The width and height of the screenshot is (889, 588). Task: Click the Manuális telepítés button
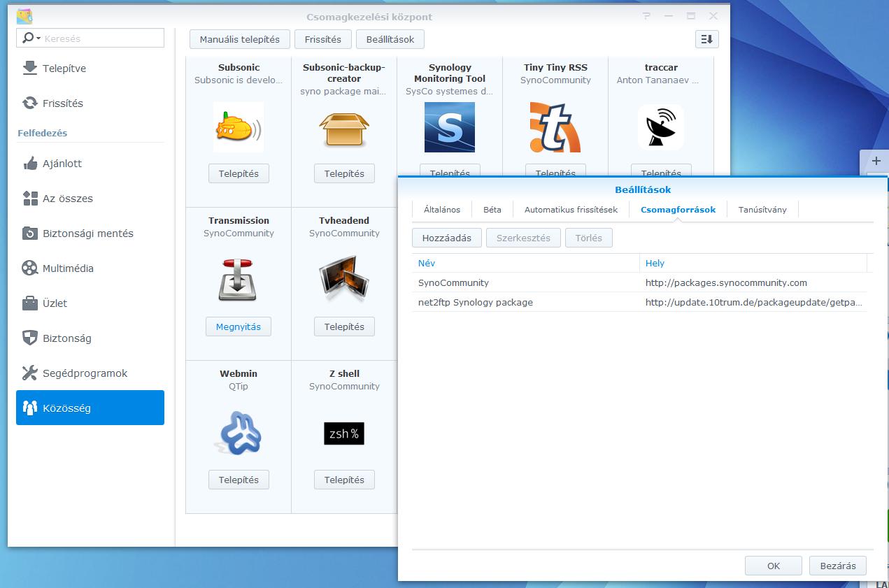239,39
